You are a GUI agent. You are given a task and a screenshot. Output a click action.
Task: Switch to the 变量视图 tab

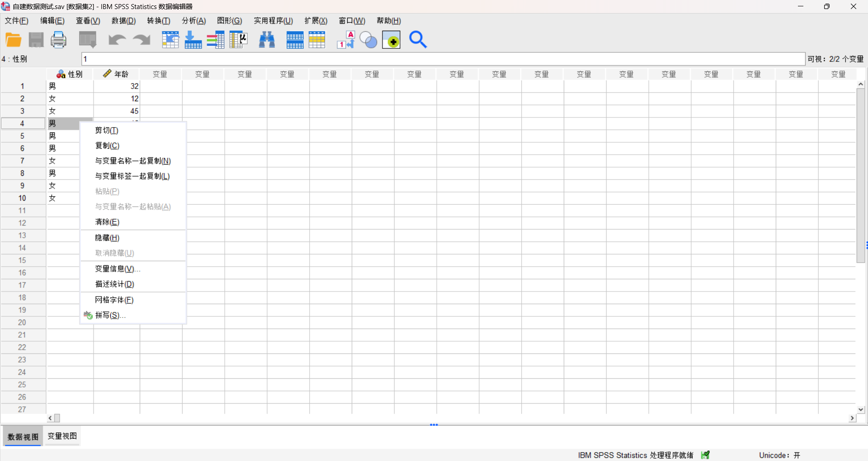(x=62, y=436)
